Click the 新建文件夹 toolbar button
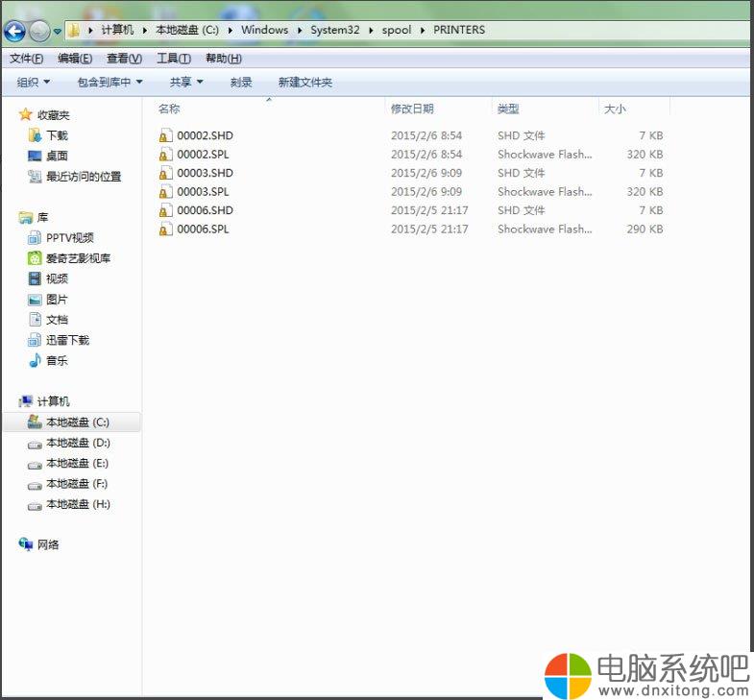Viewport: 754px width, 700px height. pos(304,83)
